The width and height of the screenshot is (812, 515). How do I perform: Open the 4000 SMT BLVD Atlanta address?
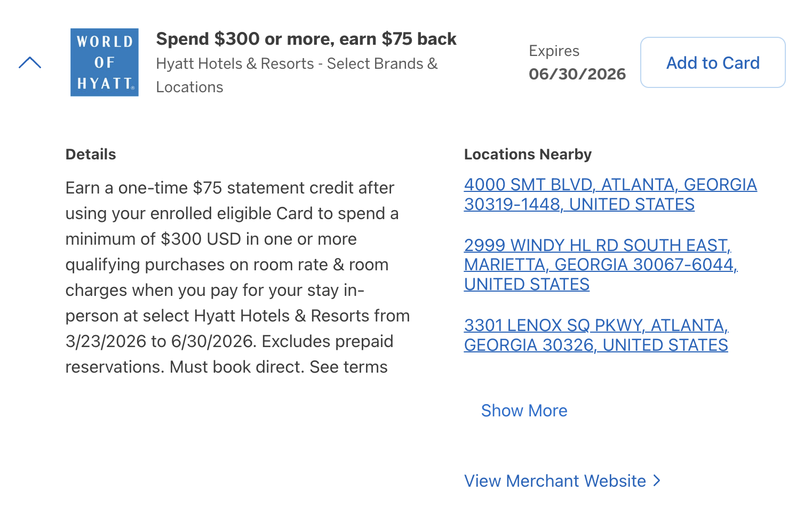pos(610,195)
